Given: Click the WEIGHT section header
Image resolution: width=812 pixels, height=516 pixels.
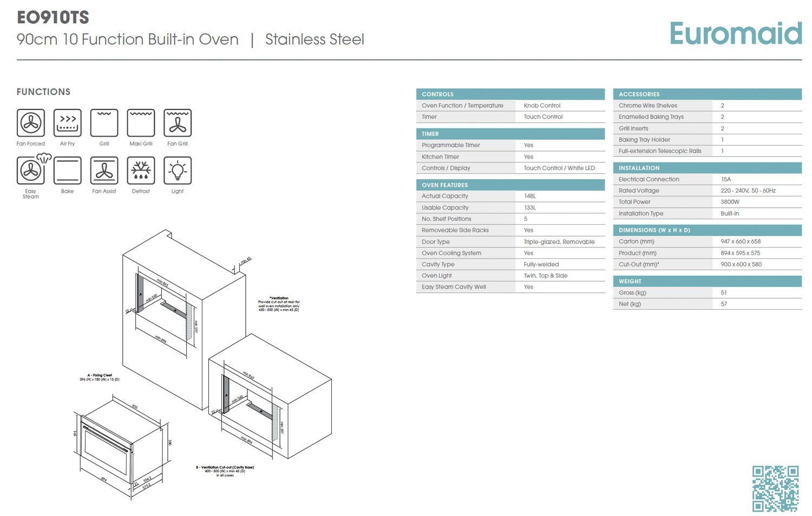Looking at the screenshot, I should tap(707, 282).
